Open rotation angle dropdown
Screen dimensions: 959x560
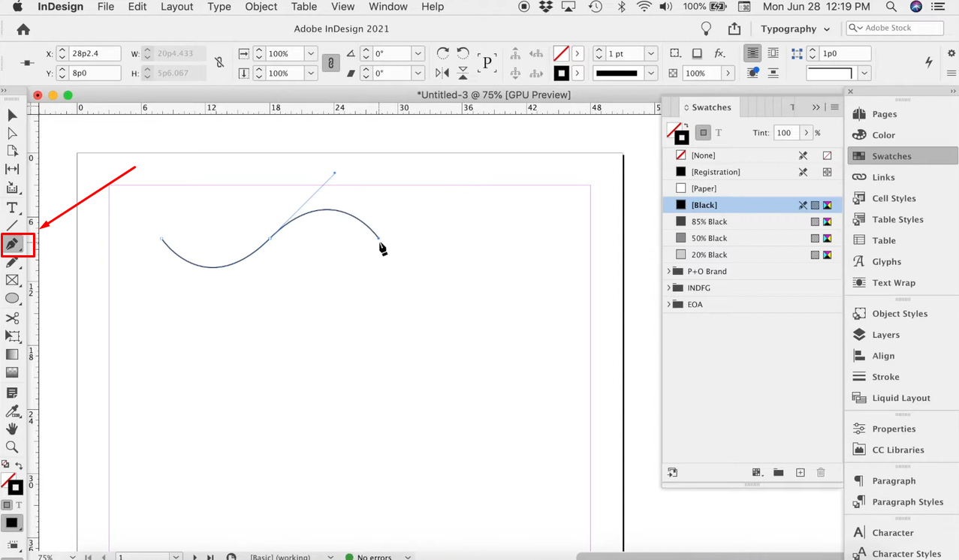click(418, 53)
